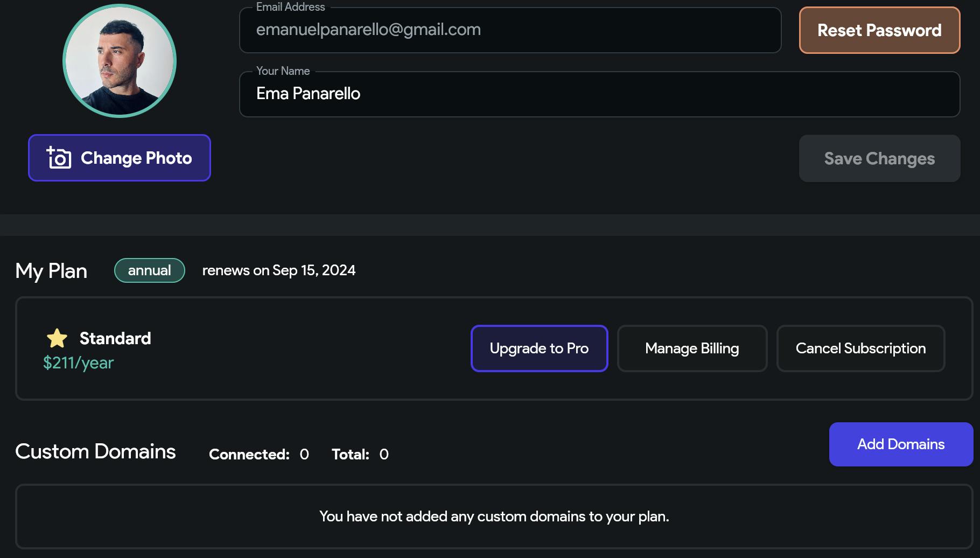The height and width of the screenshot is (558, 980).
Task: Click the yellow star plan icon
Action: click(57, 339)
